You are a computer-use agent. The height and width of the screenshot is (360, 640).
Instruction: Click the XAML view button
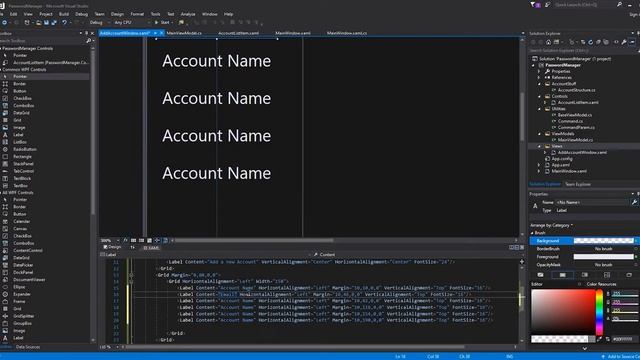(x=151, y=248)
